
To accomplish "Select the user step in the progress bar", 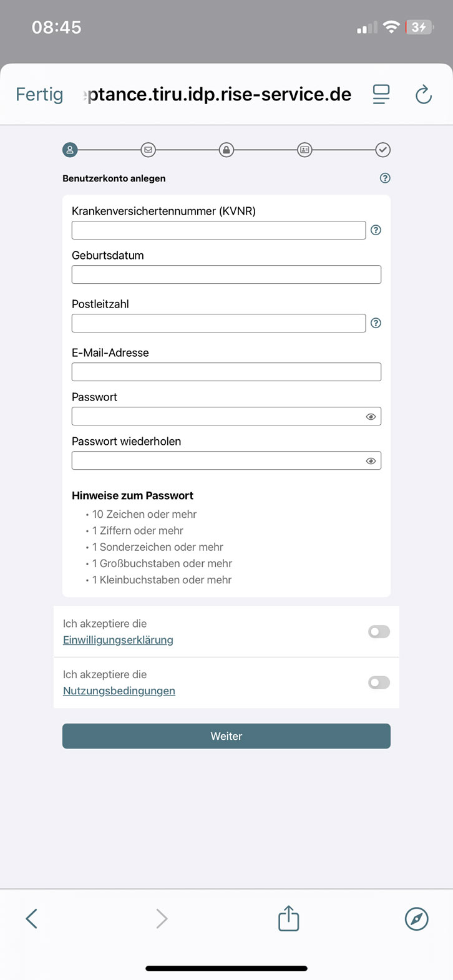I will click(x=70, y=150).
